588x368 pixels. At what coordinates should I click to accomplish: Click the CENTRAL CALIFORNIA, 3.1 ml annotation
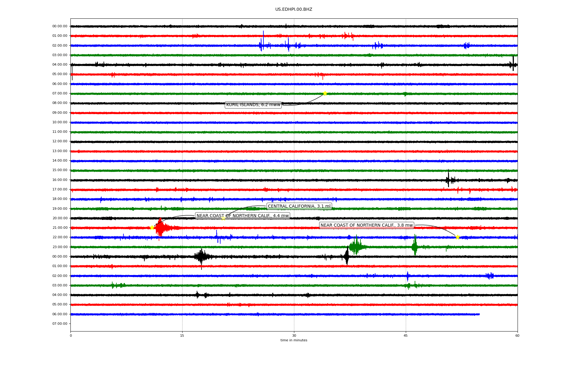299,206
